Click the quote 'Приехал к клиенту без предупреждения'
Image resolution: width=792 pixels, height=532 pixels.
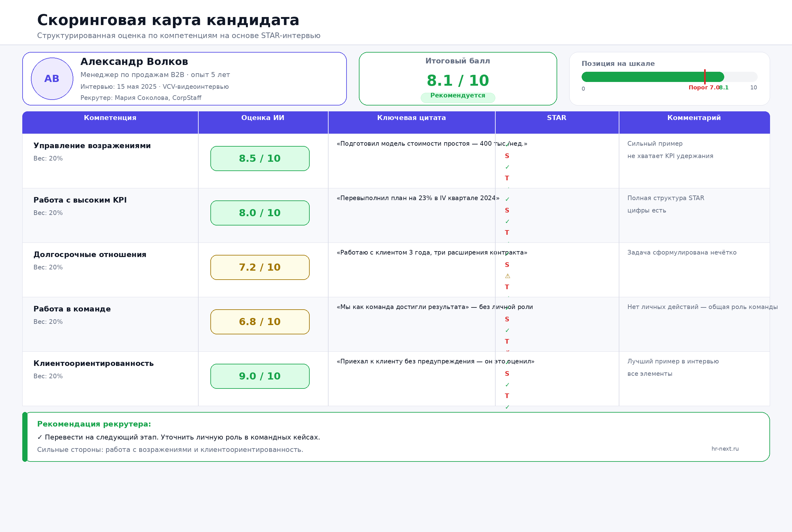pos(435,362)
